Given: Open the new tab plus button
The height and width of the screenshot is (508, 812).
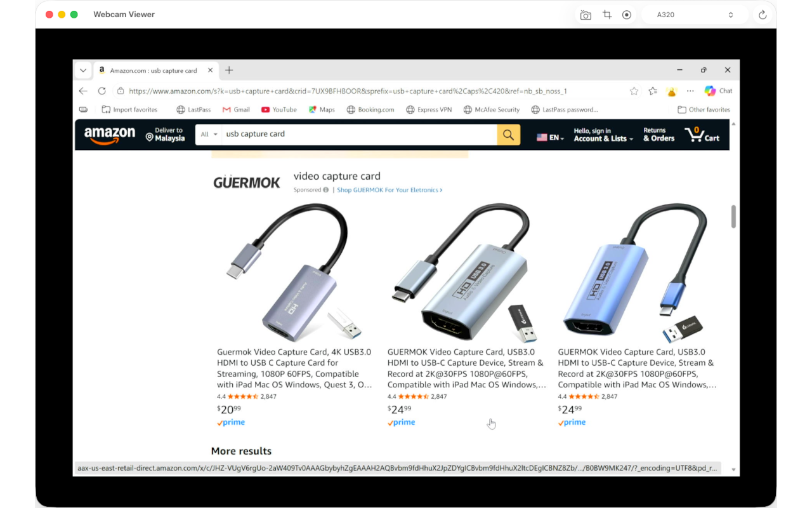Looking at the screenshot, I should [x=229, y=70].
